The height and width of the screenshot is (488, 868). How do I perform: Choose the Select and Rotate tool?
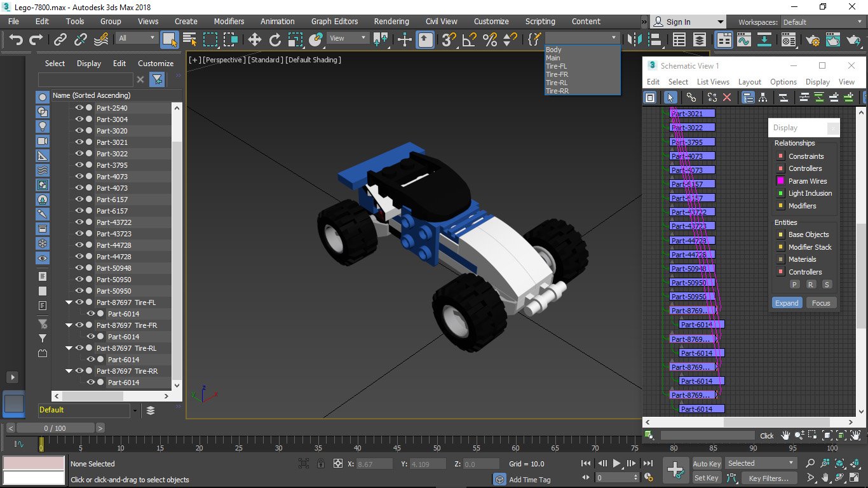(275, 39)
